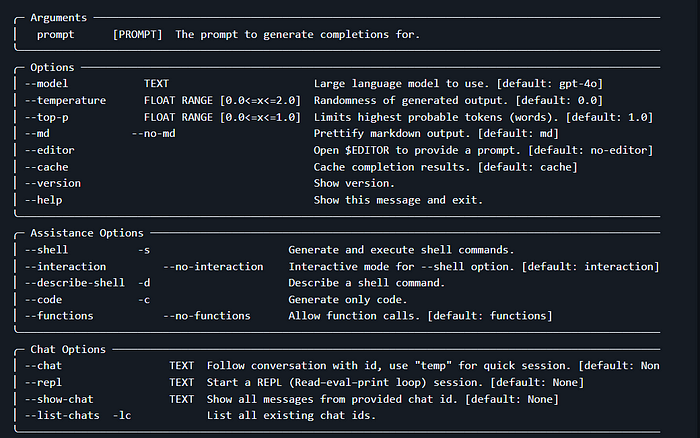Click the Options section heading
Screen dimensions: 700x438
pos(52,67)
